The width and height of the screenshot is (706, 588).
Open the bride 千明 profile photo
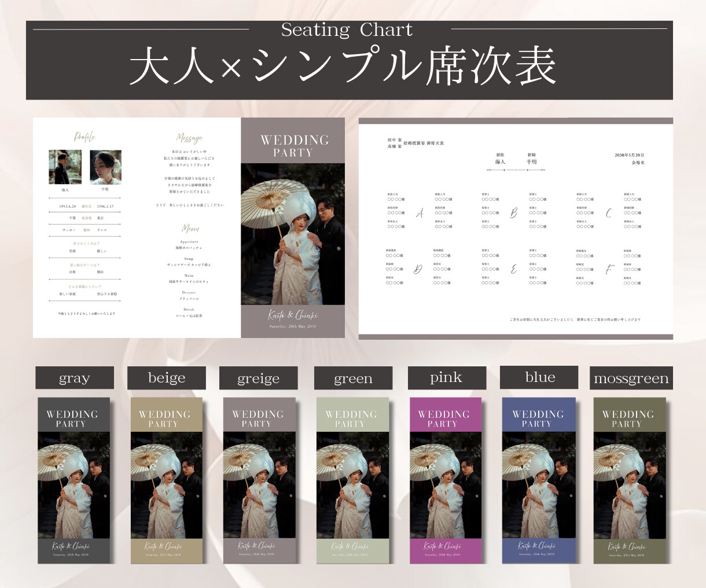[105, 167]
